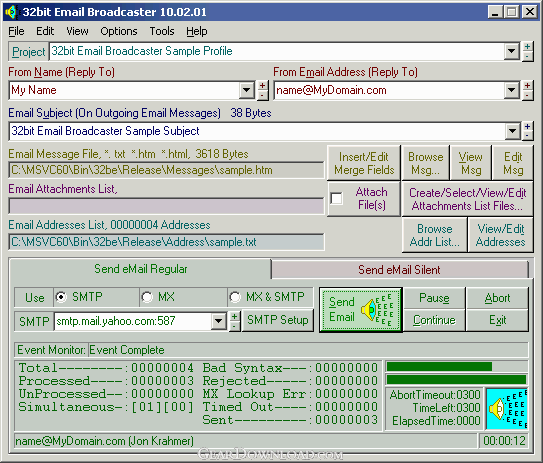Screen dimensions: 543x463
Task: Click the Abort button
Action: [497, 298]
